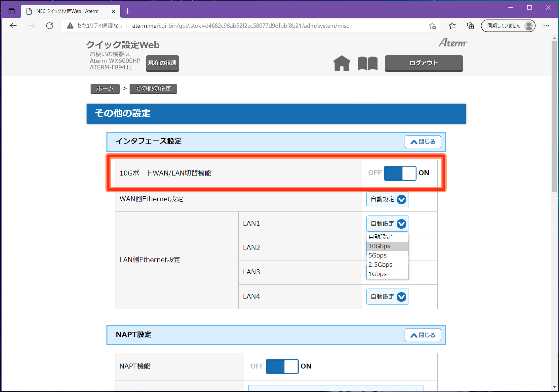Click the LAN側Ethernet設定 label
Image resolution: width=559 pixels, height=392 pixels.
pyautogui.click(x=150, y=260)
